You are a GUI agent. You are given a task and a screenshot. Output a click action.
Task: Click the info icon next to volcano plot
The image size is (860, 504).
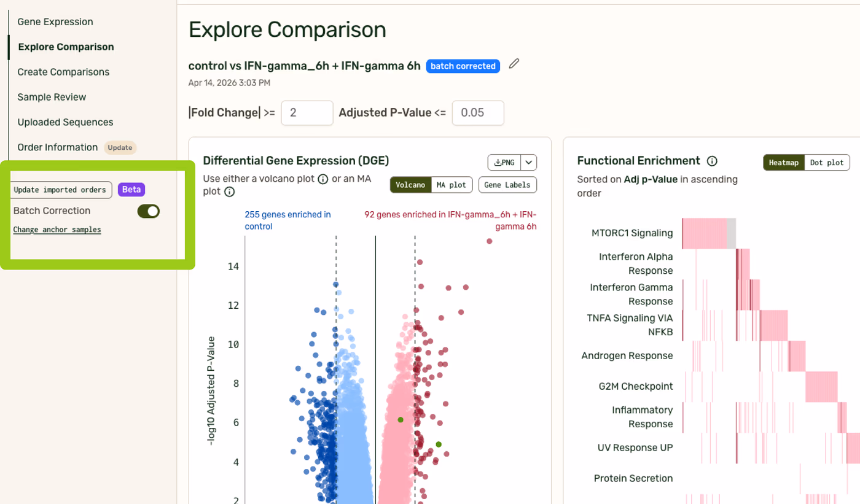tap(322, 179)
